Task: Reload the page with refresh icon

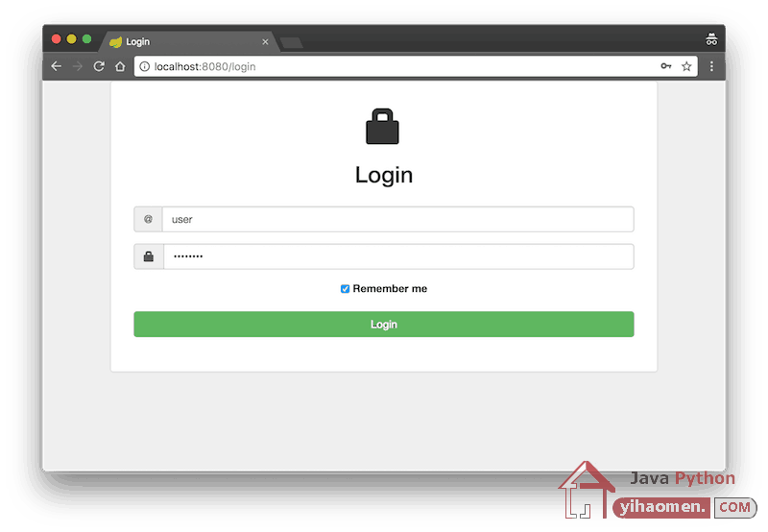Action: (99, 66)
